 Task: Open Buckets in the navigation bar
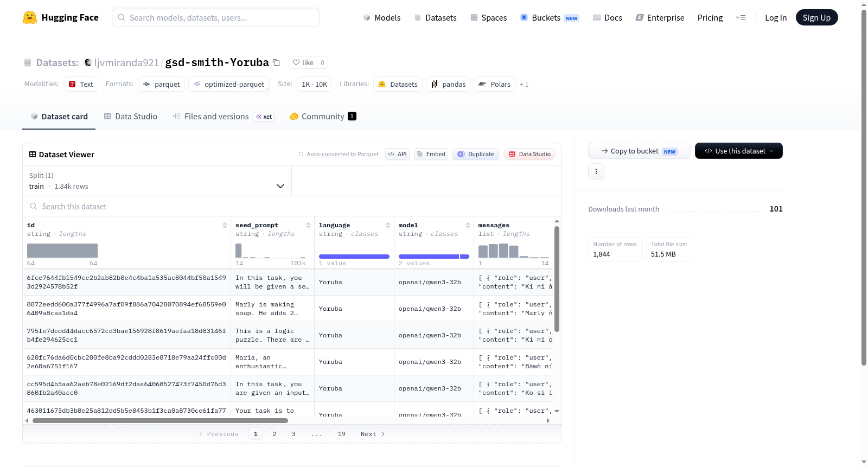point(550,17)
